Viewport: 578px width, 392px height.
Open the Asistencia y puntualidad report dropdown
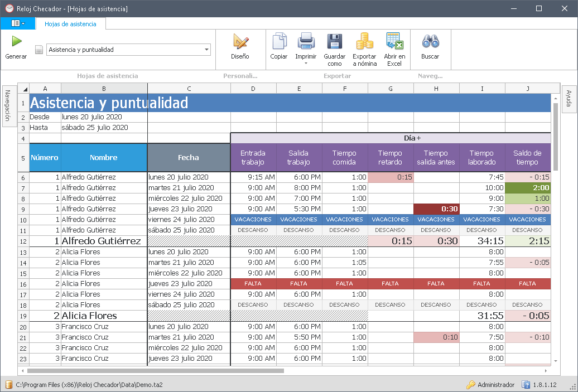(207, 50)
